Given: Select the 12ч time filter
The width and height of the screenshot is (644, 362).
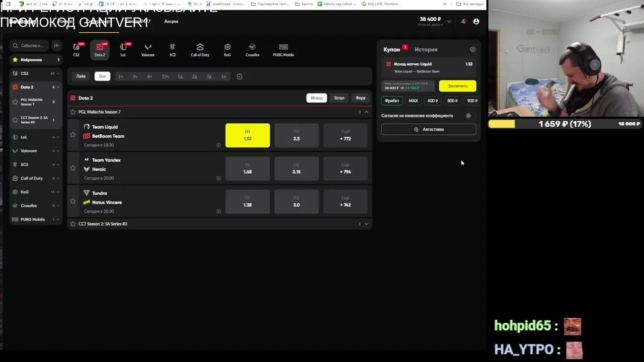Looking at the screenshot, I should (165, 76).
